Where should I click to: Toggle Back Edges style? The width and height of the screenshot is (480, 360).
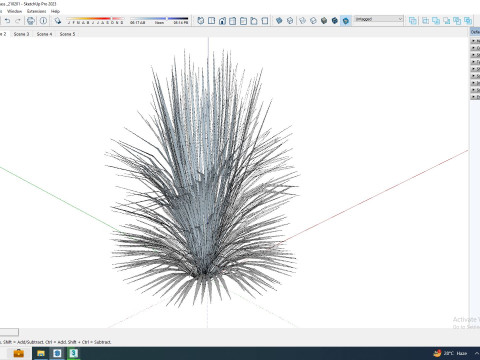click(290, 21)
